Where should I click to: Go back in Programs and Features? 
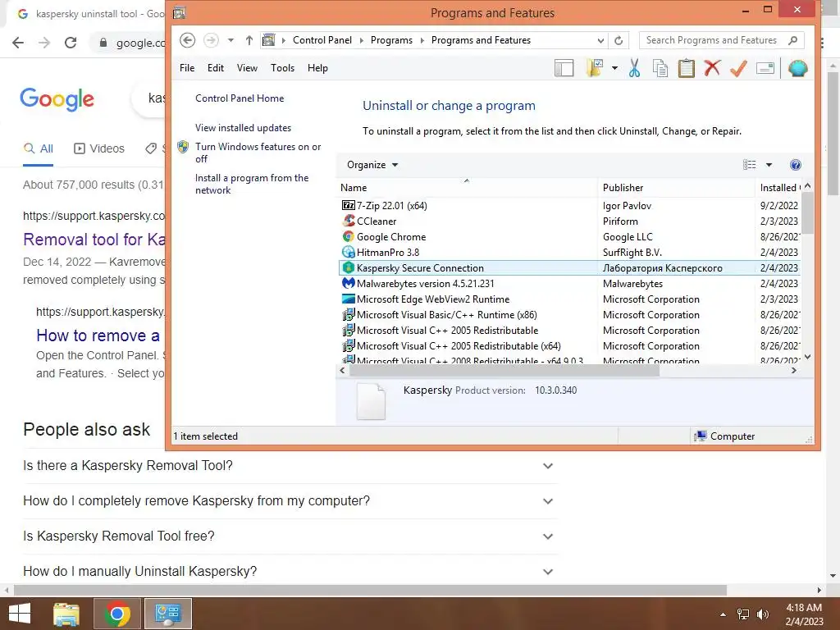[x=187, y=40]
